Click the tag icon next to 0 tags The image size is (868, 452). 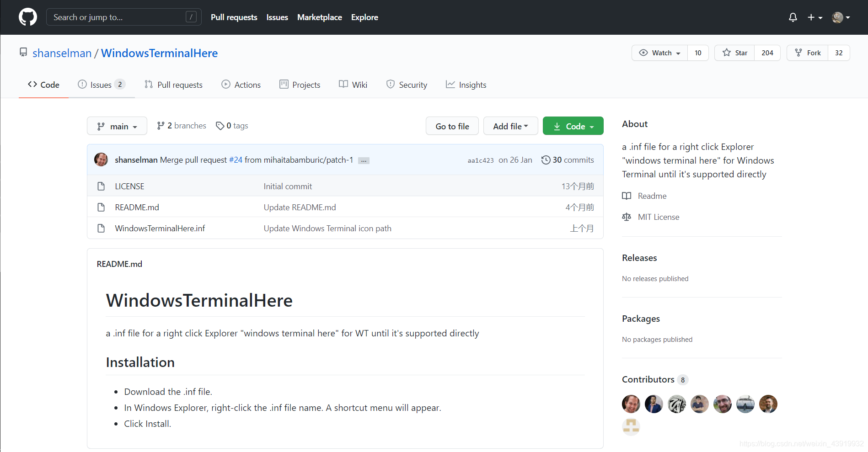(220, 126)
